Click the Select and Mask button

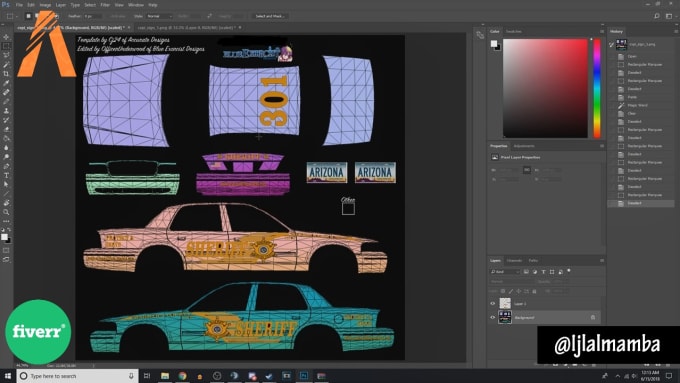pos(269,16)
